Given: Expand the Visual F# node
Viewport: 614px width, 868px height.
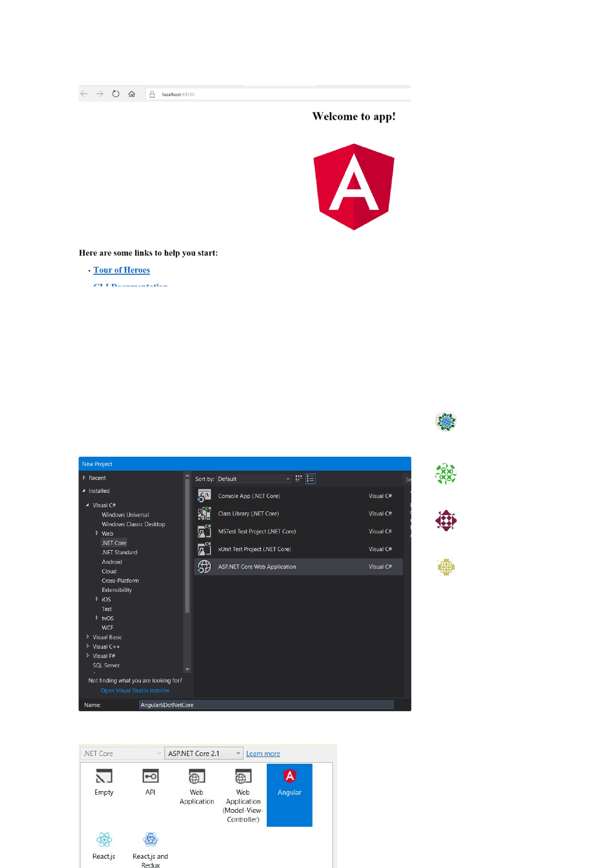Looking at the screenshot, I should coord(88,655).
